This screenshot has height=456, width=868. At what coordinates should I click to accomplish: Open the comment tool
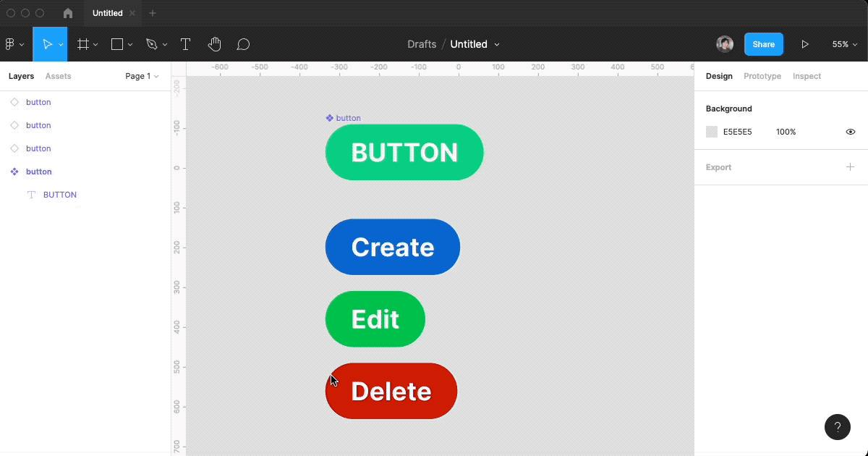(243, 43)
